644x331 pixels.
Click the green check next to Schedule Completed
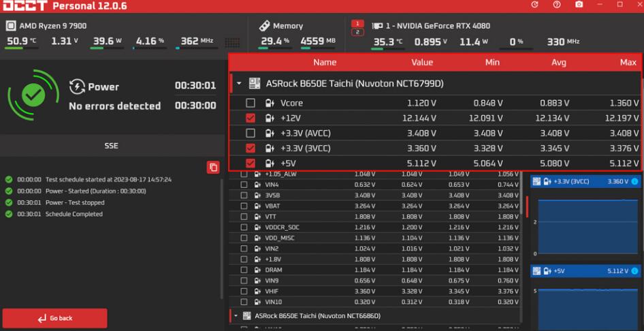[x=9, y=214]
